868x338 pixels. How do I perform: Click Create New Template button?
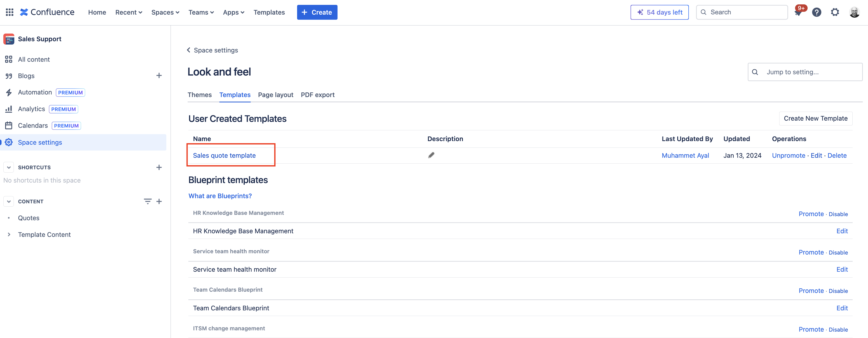click(816, 118)
